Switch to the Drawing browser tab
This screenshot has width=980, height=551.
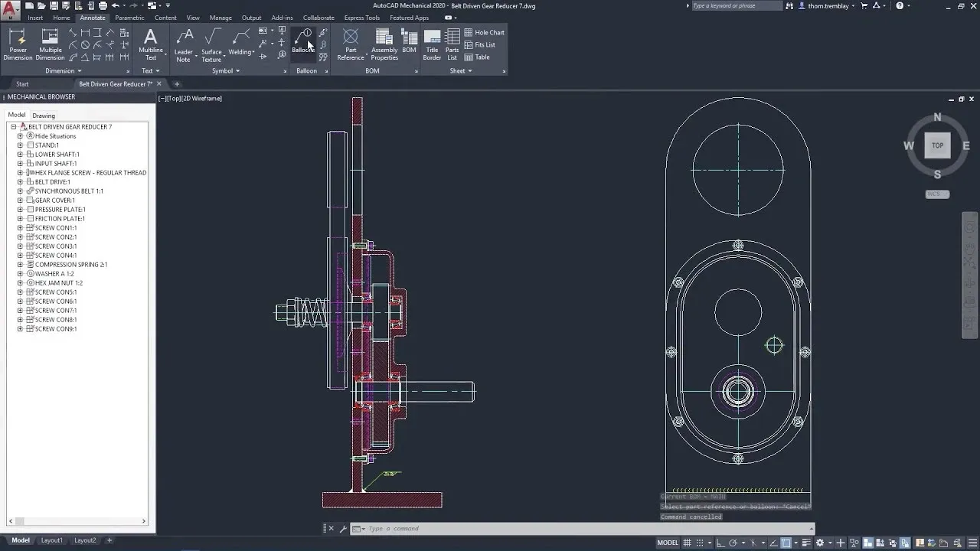[x=44, y=115]
